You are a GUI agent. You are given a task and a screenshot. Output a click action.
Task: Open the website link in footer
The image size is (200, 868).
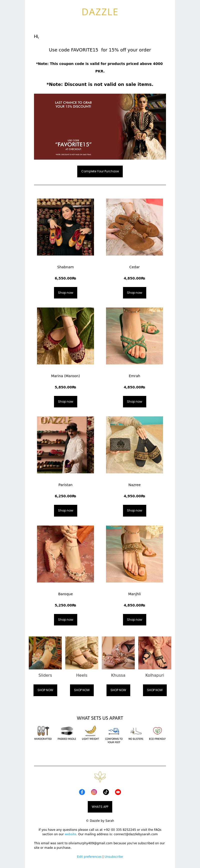coord(70,834)
